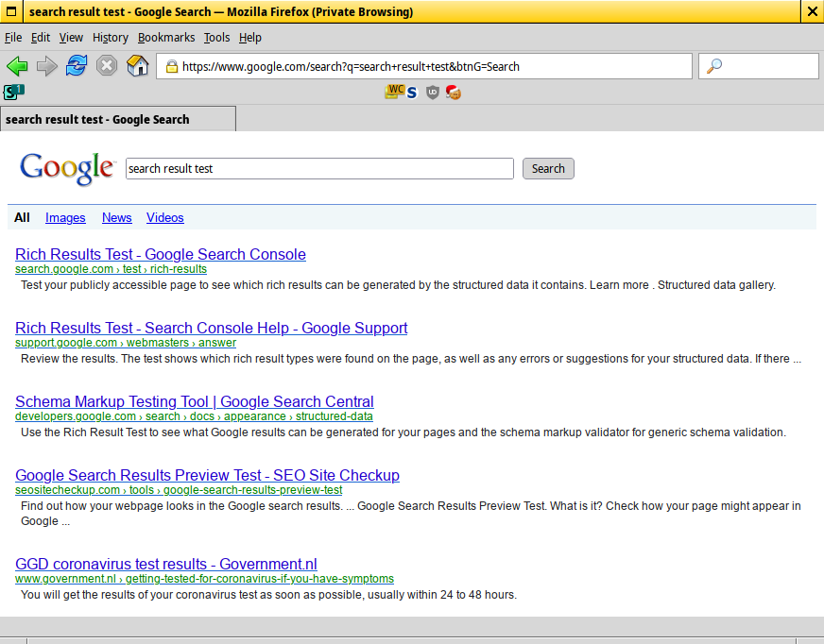Open 'Rich Results Test - Google Search Console'
The width and height of the screenshot is (824, 644).
click(x=161, y=254)
